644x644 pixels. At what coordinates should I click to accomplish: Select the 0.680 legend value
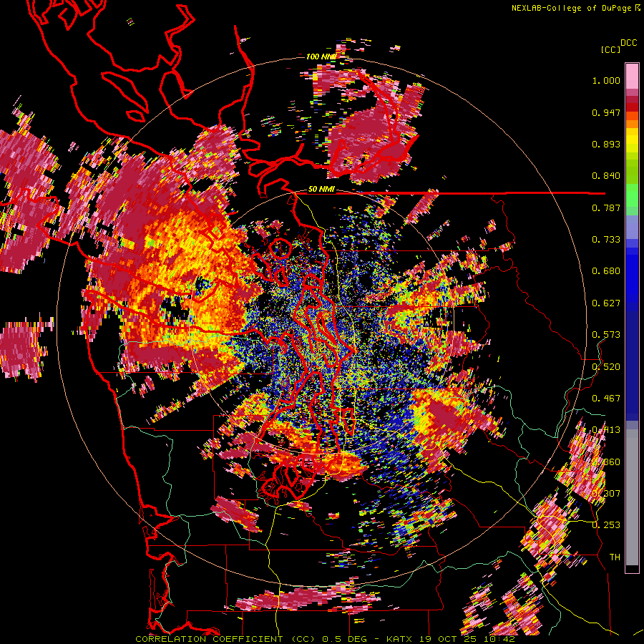coord(606,271)
